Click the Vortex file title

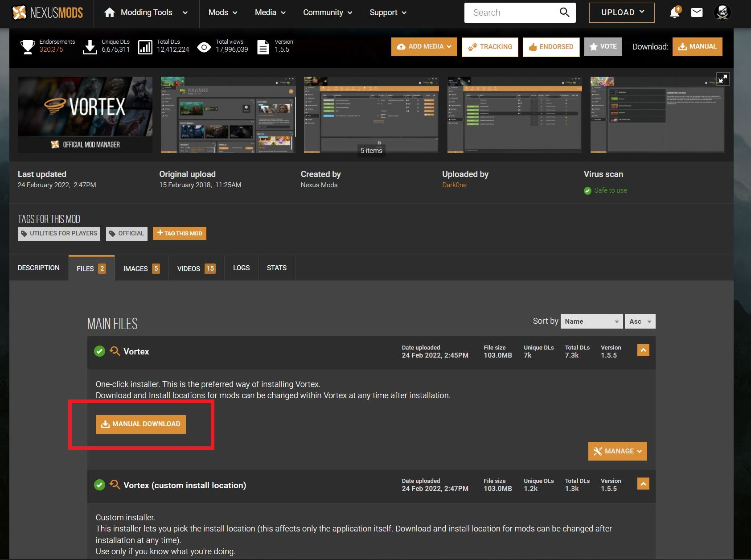tap(136, 351)
